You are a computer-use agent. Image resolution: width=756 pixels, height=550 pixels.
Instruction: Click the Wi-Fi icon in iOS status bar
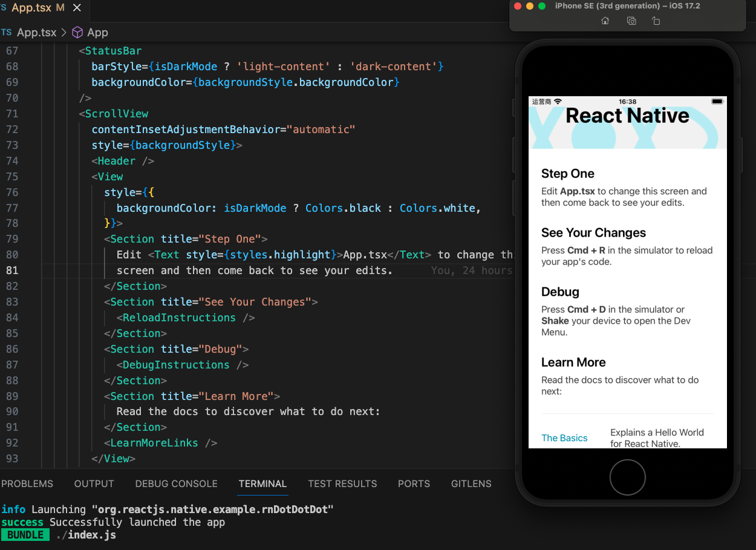[558, 102]
